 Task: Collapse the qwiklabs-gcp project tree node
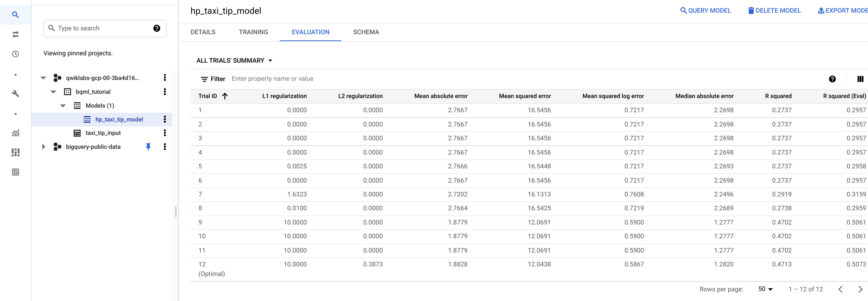[x=43, y=78]
